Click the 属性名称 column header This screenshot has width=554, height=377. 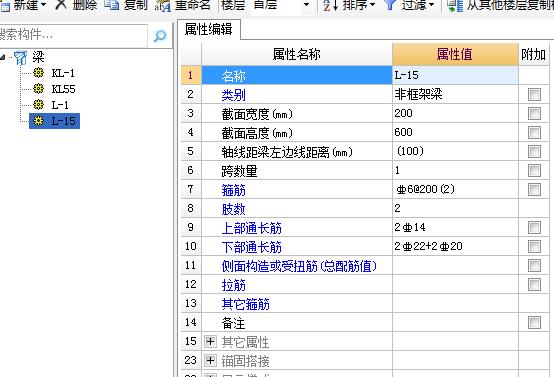pos(297,54)
